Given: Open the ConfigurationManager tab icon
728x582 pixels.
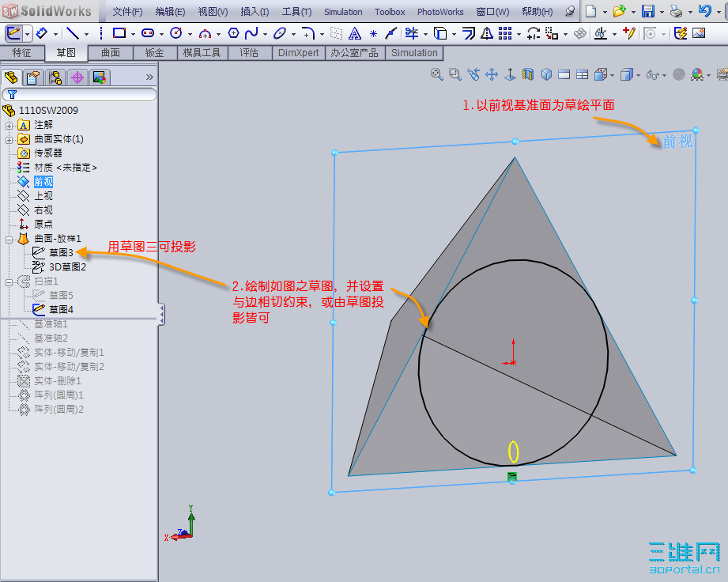Looking at the screenshot, I should [x=55, y=77].
